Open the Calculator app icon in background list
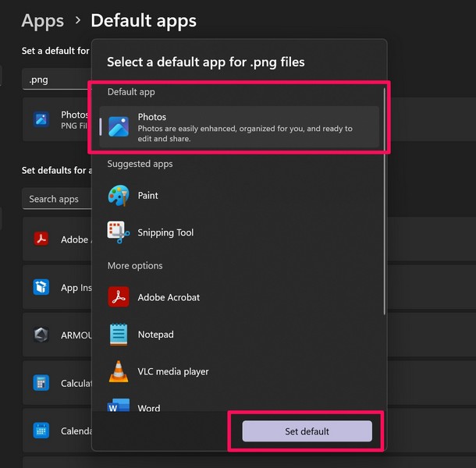The width and height of the screenshot is (476, 468). point(41,383)
